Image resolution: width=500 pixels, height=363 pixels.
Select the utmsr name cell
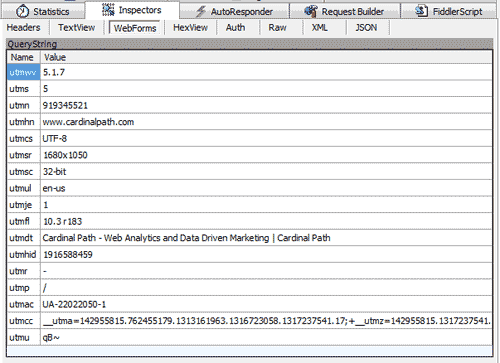tap(24, 155)
